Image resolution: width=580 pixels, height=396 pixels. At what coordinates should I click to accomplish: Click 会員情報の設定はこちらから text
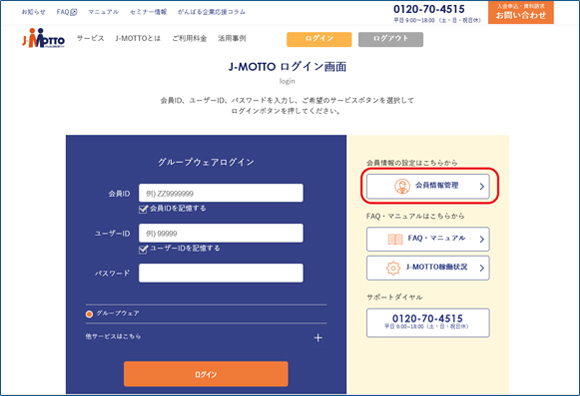pyautogui.click(x=412, y=163)
